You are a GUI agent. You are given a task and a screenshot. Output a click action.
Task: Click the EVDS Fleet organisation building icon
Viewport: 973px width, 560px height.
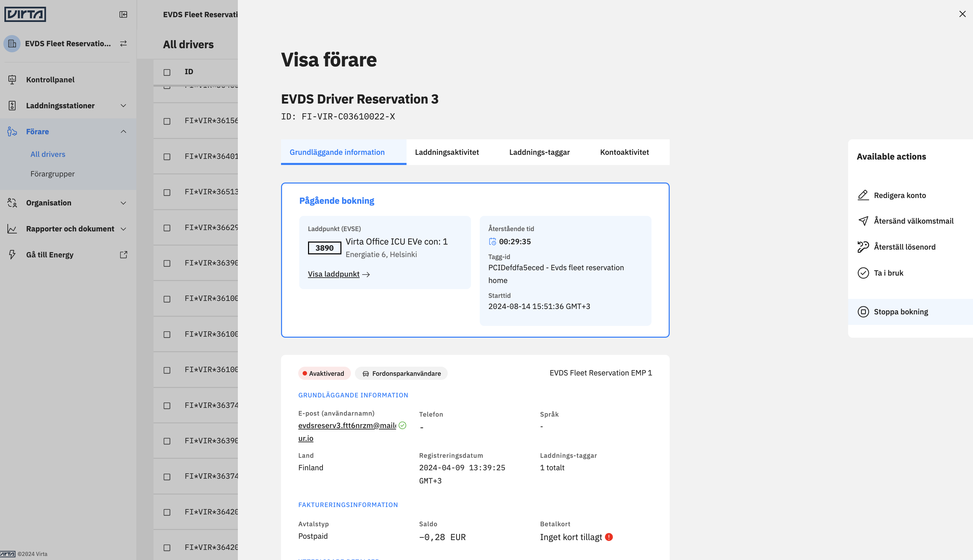12,44
